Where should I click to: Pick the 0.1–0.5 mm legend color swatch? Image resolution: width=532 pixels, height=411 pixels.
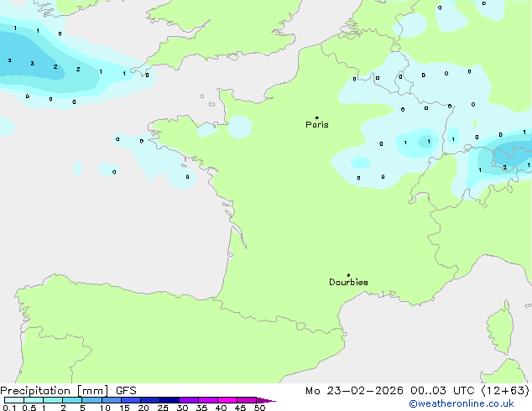point(14,400)
